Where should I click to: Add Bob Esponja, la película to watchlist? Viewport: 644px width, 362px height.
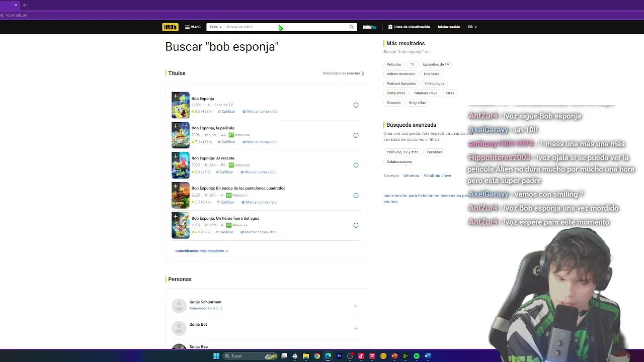[x=176, y=126]
